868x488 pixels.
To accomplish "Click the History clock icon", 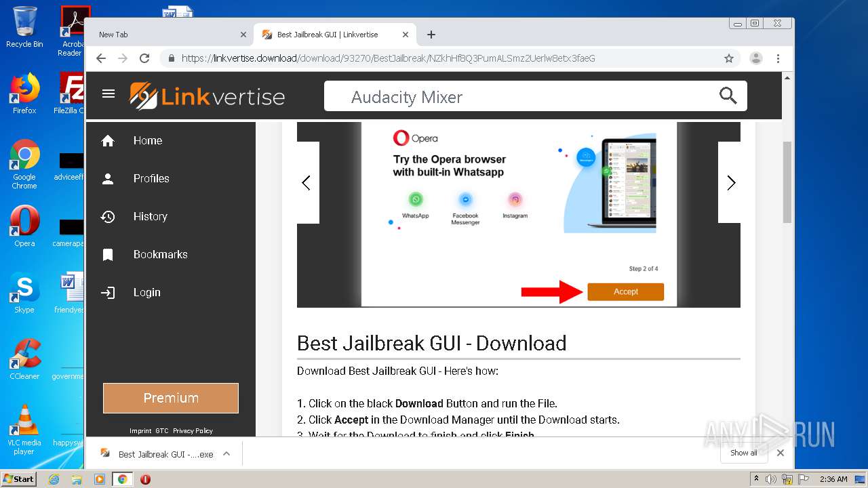I will 108,216.
